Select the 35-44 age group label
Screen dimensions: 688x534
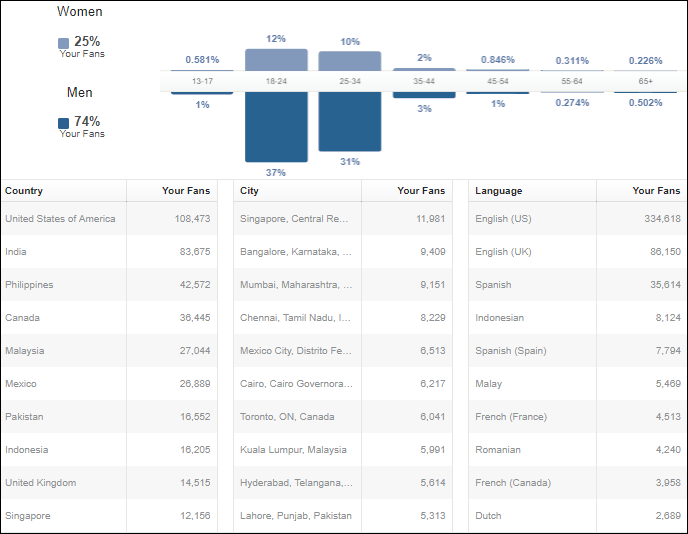pos(423,81)
